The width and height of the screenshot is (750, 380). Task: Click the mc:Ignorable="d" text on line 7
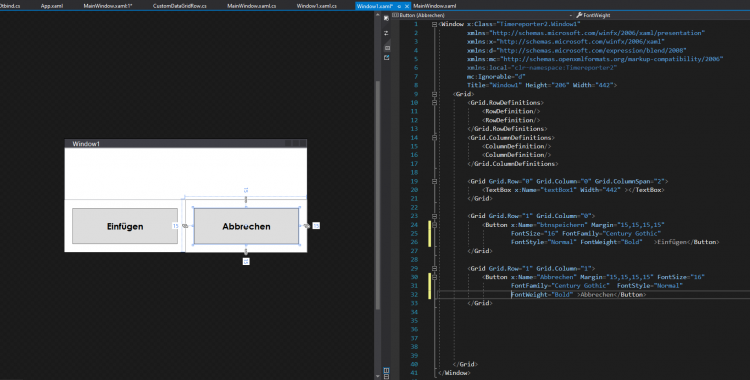496,77
